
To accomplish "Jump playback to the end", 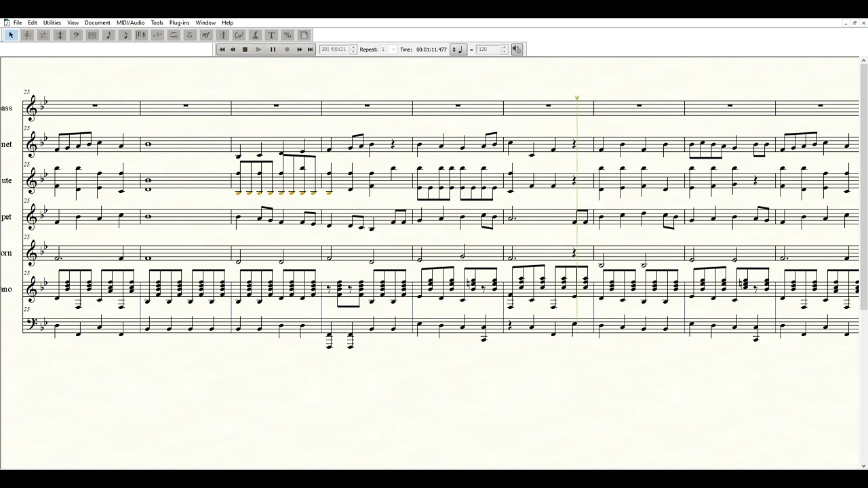I will [x=311, y=49].
